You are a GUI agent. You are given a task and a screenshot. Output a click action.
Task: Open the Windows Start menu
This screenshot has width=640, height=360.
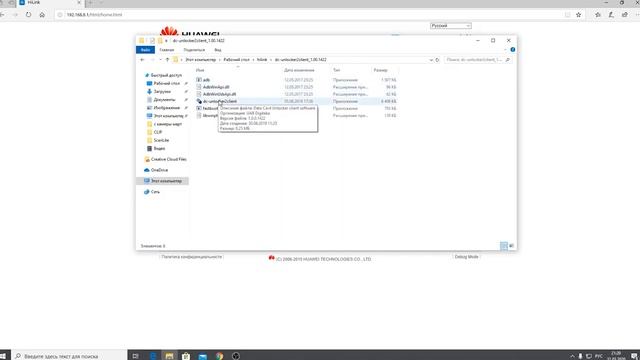(3, 356)
